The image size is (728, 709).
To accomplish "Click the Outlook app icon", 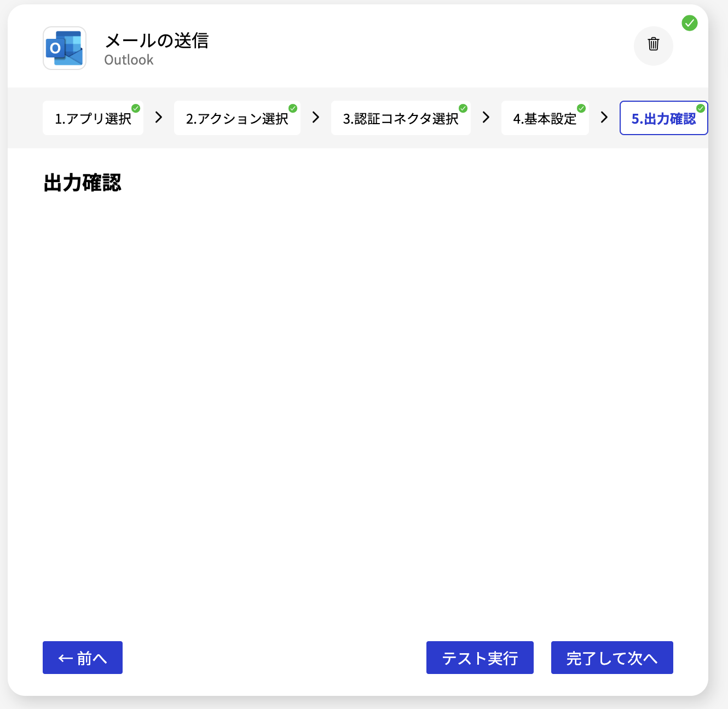I will pos(65,48).
